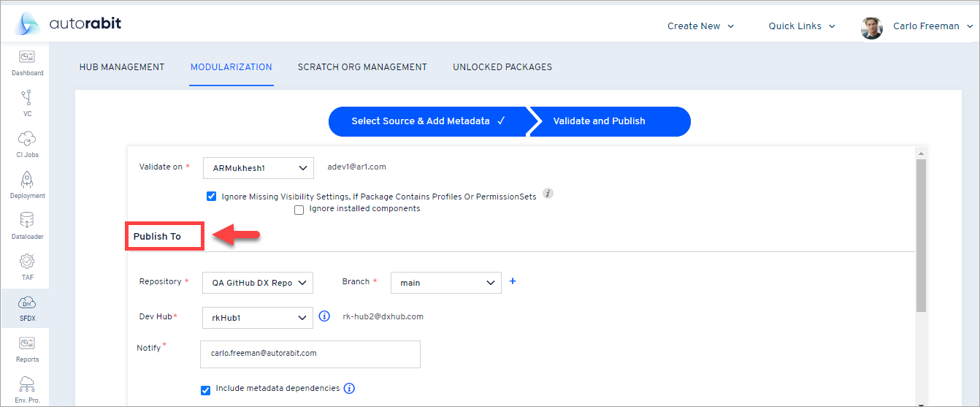Image resolution: width=980 pixels, height=407 pixels.
Task: Open the TAF sidebar icon
Action: pos(27,267)
